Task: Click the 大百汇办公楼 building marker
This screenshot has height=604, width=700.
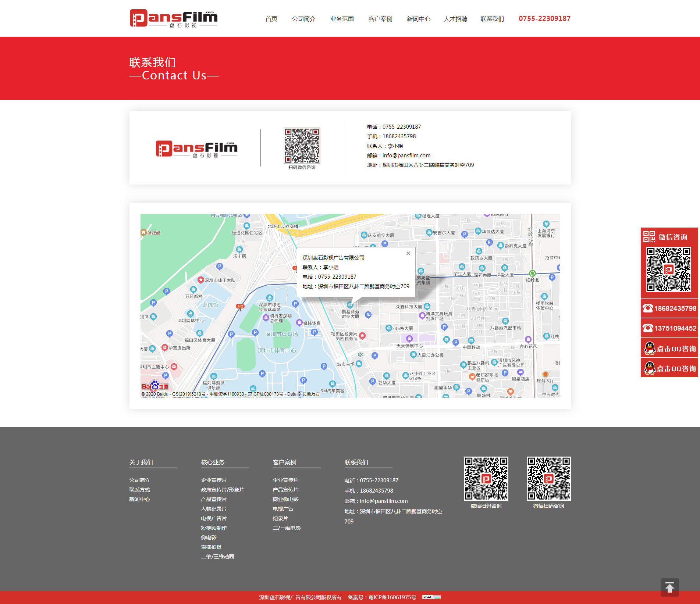Action: pos(413,354)
